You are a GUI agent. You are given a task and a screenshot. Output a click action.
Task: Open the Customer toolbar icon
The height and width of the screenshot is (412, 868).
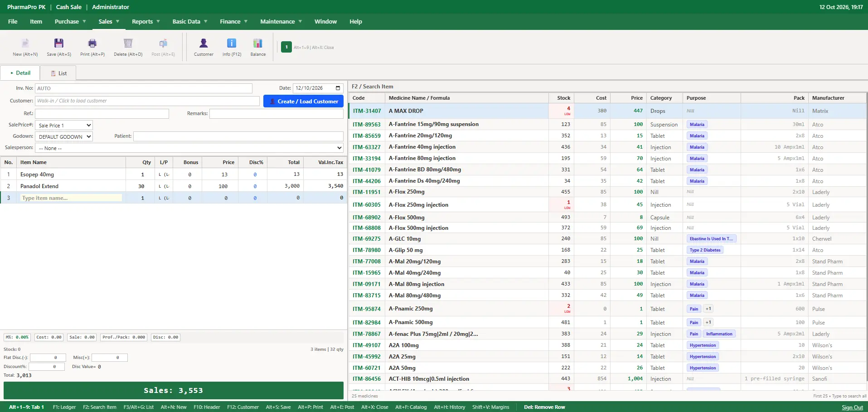click(204, 44)
